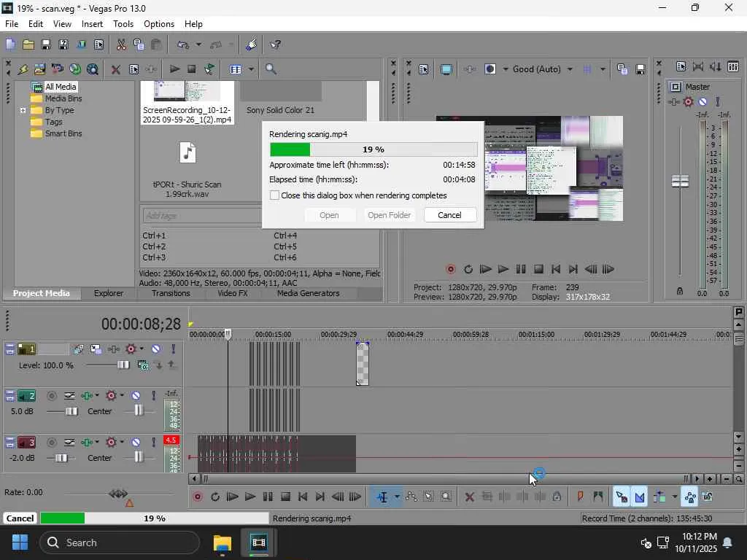Screen dimensions: 747x560
Task: Select the Smart Bins folder
Action: (63, 134)
